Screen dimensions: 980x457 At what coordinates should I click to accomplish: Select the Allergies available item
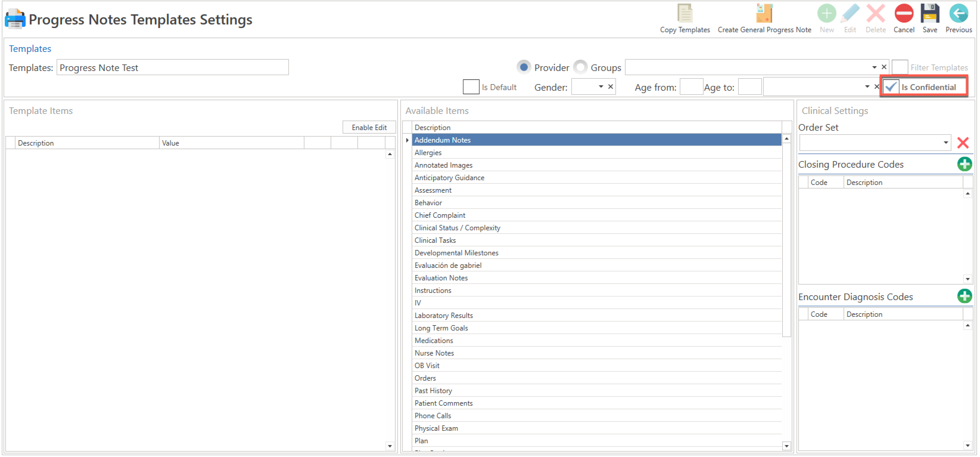point(428,153)
